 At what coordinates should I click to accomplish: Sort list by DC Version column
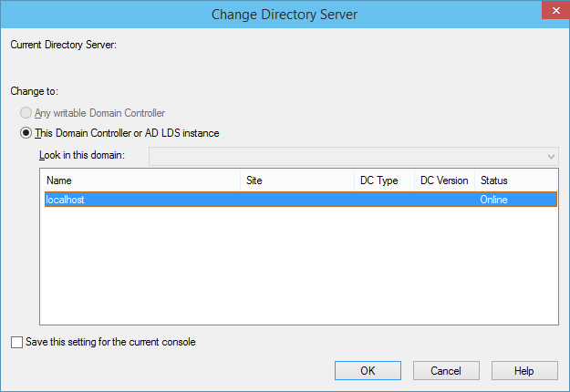pyautogui.click(x=444, y=181)
